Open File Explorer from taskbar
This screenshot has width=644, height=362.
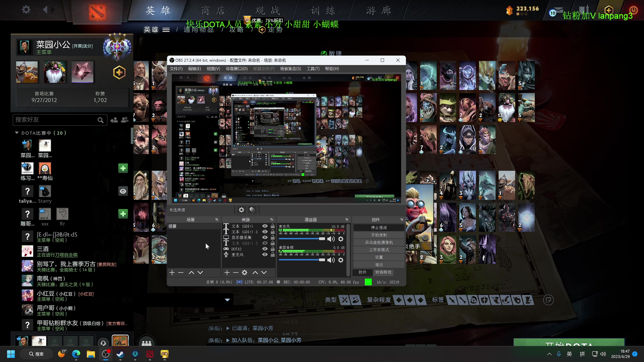pyautogui.click(x=91, y=354)
